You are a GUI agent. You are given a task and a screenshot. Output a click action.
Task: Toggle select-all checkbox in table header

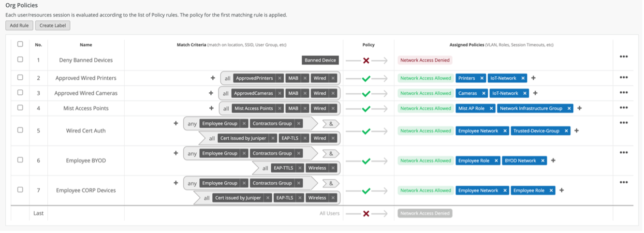click(x=20, y=44)
